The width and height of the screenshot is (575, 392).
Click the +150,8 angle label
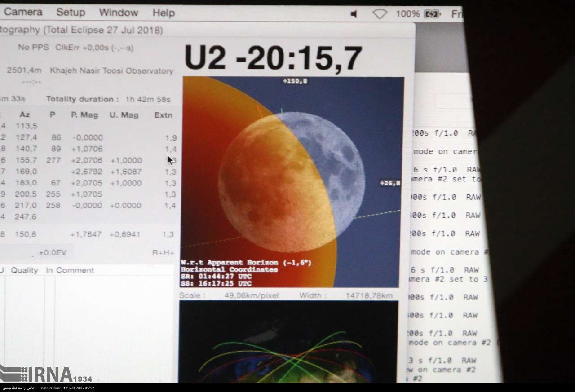[295, 81]
